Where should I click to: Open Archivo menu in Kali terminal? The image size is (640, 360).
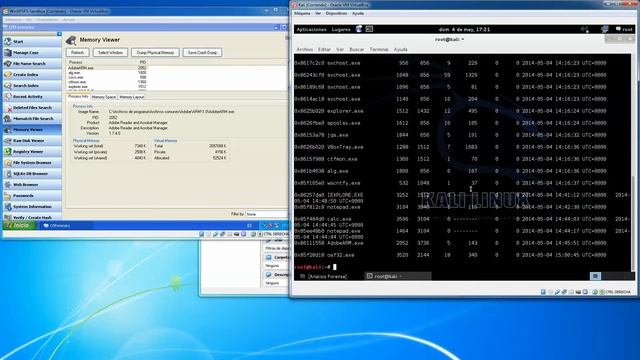pos(304,49)
